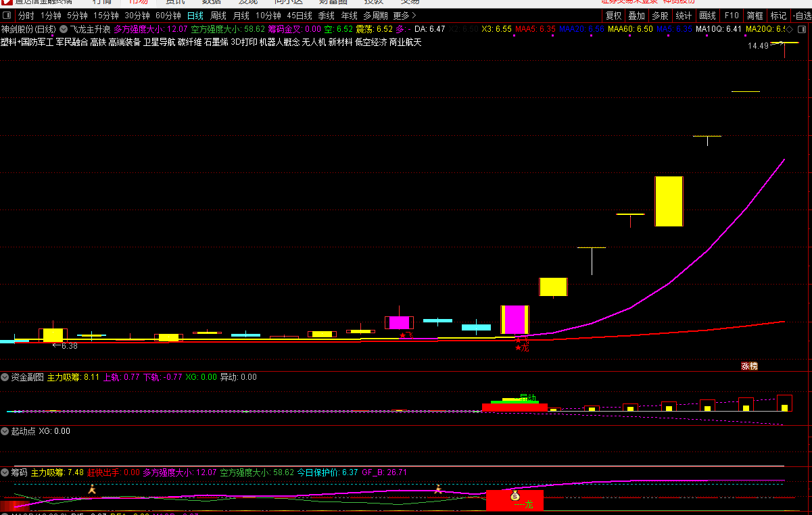Click the 3D打印 concept tag

point(243,43)
